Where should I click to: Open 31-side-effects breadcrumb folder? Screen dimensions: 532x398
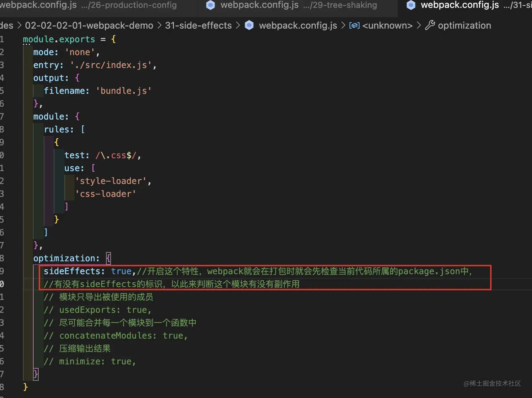[198, 25]
